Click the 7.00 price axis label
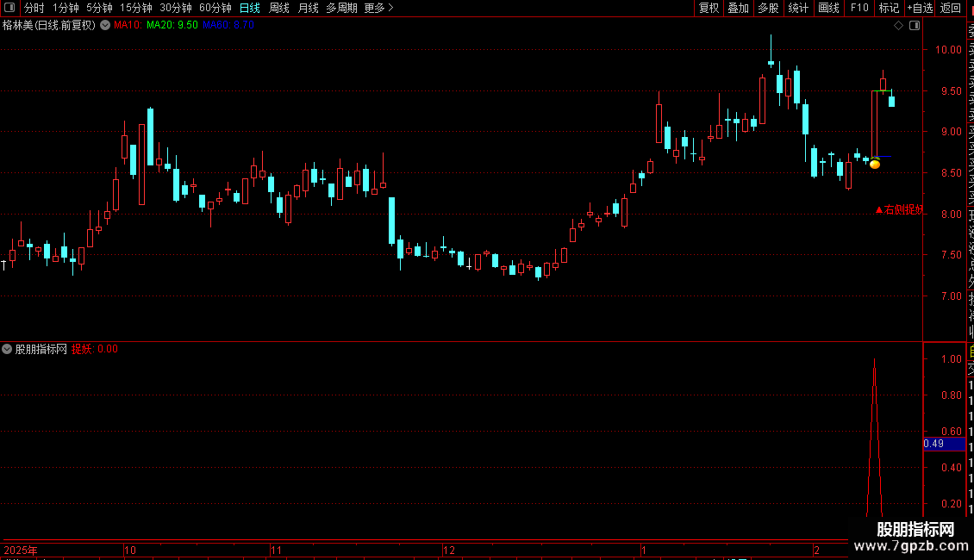The image size is (974, 560). coord(951,296)
